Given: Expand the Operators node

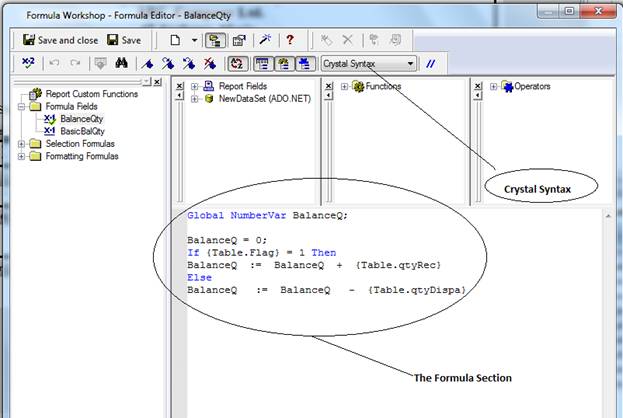Looking at the screenshot, I should (x=493, y=86).
